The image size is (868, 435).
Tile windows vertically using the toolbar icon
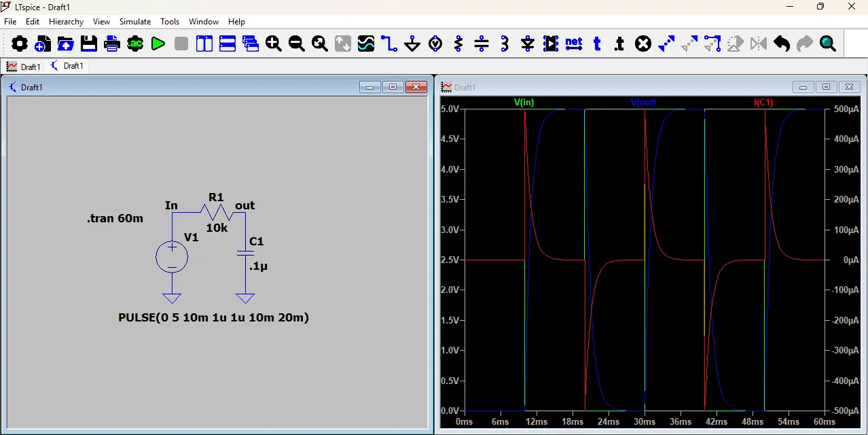tap(204, 44)
